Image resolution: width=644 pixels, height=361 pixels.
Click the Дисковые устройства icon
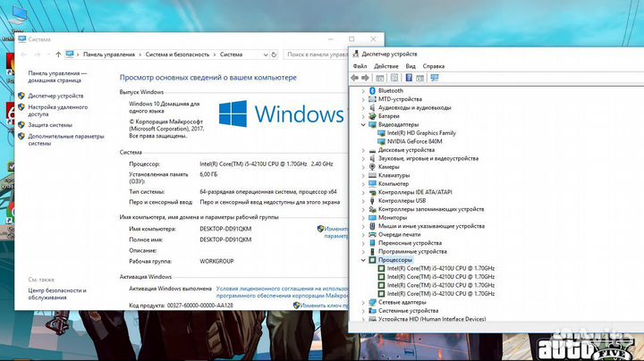(x=372, y=150)
